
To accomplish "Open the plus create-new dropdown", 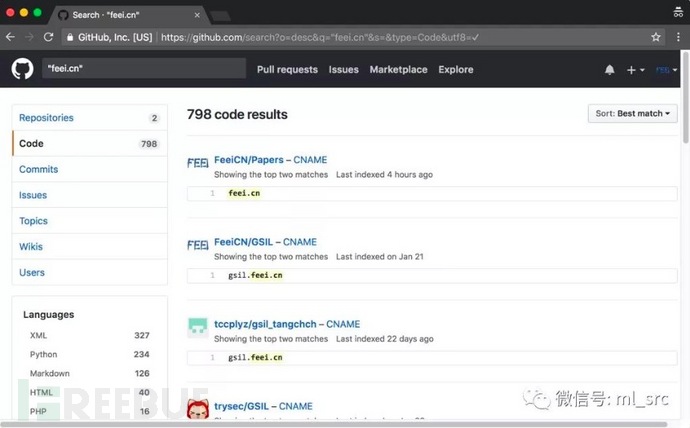I will tap(635, 70).
